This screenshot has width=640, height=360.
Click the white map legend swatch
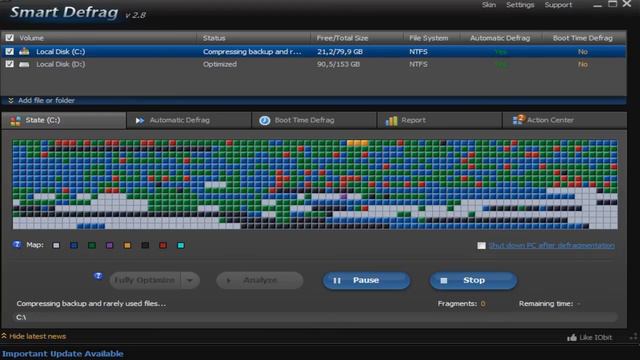(x=56, y=245)
